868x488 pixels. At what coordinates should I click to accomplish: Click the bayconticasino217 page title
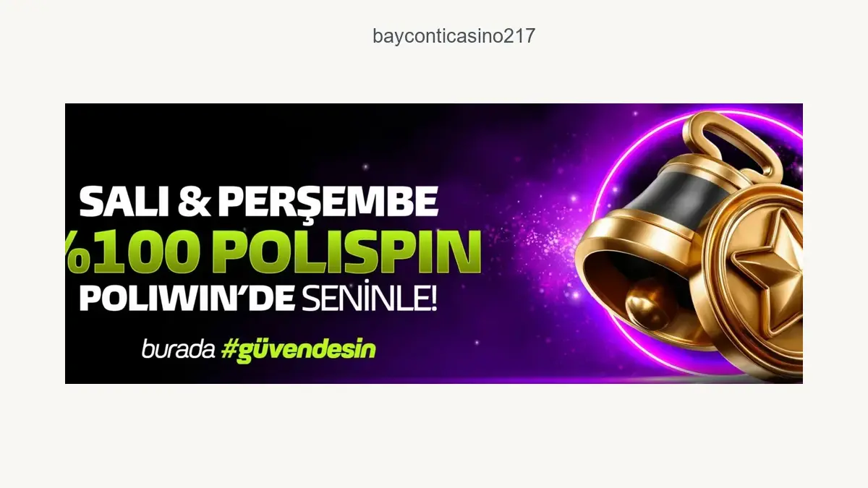coord(454,36)
